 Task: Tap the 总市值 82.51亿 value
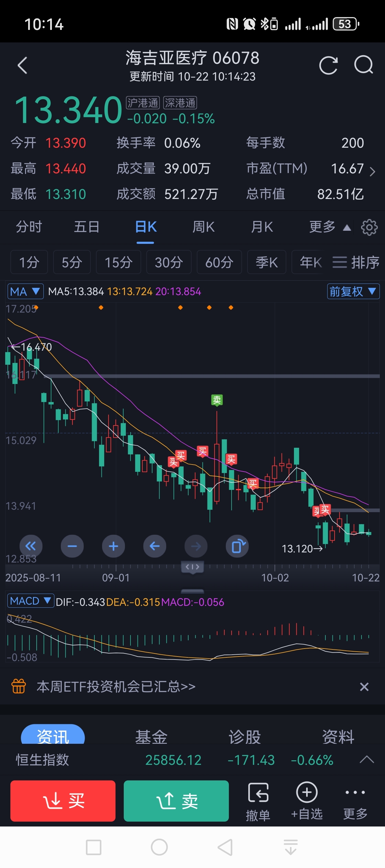pos(340,194)
